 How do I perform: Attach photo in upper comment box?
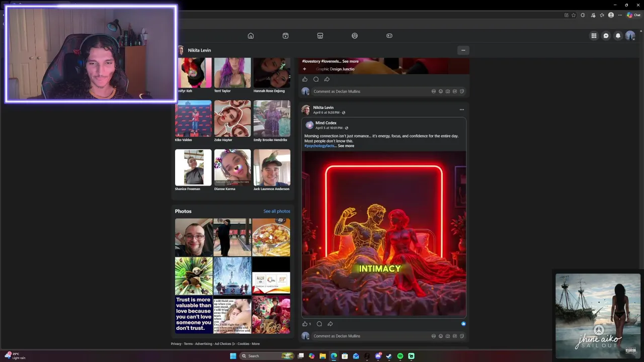point(447,92)
